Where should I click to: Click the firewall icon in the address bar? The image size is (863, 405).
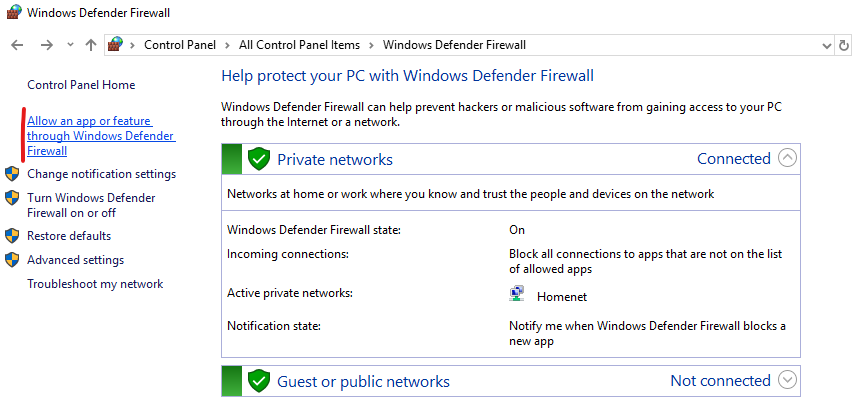116,45
